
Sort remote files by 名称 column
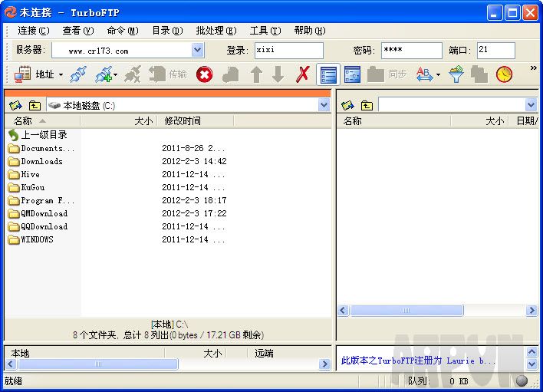pyautogui.click(x=393, y=121)
